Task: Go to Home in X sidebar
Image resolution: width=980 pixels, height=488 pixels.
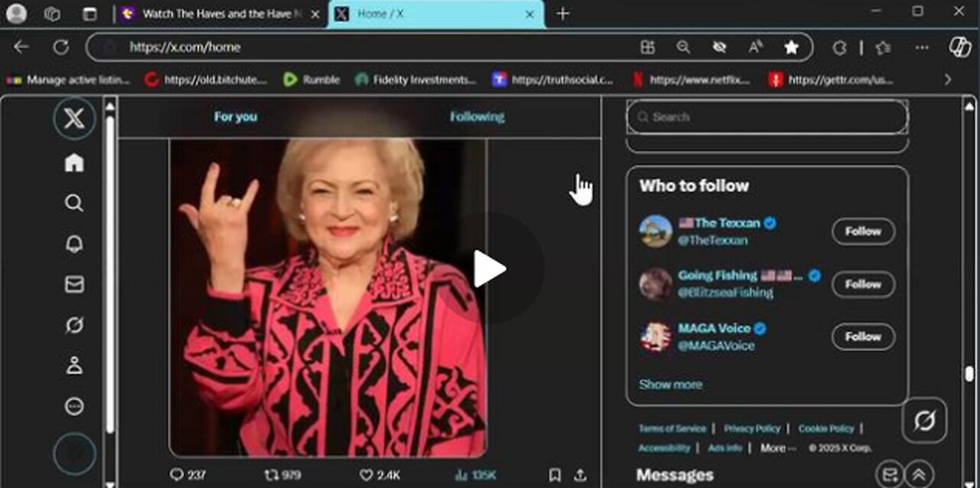Action: tap(74, 162)
